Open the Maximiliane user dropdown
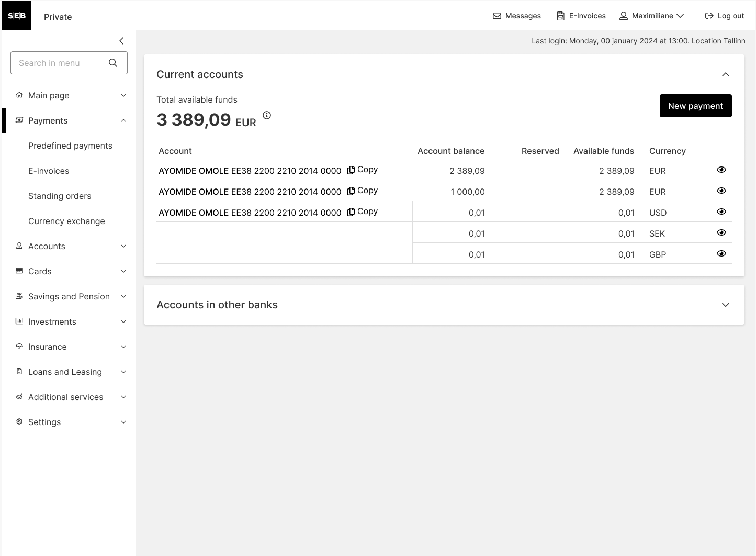 pyautogui.click(x=652, y=16)
